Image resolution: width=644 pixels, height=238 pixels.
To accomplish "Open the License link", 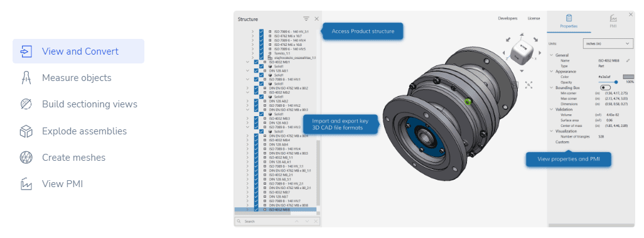I will point(534,18).
